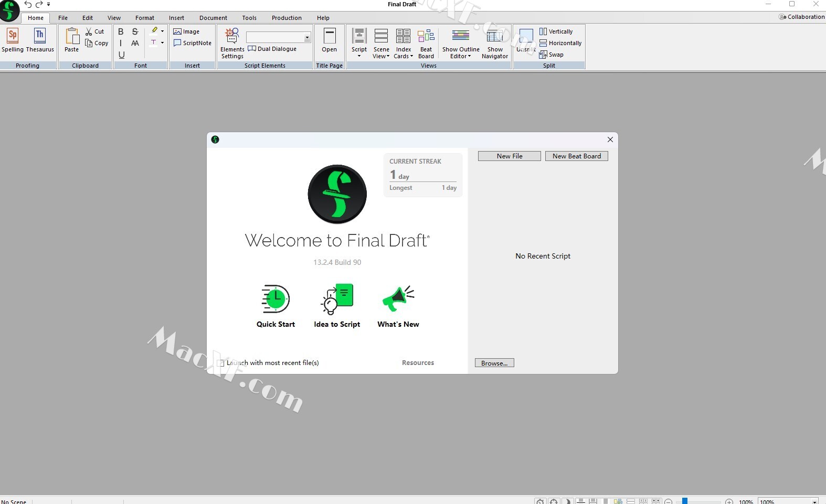Image resolution: width=826 pixels, height=504 pixels.
Task: Toggle Dual Dialogue
Action: pos(272,49)
